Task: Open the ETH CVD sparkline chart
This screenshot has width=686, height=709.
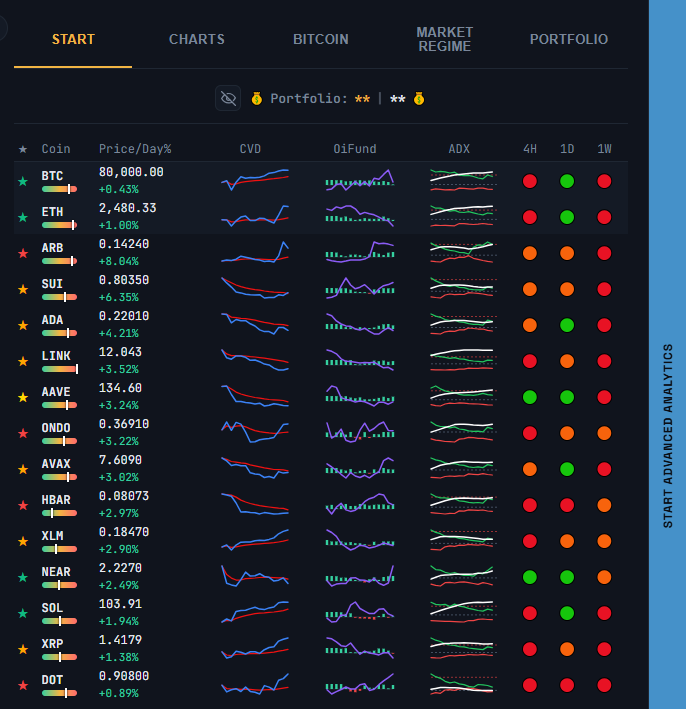Action: click(x=255, y=216)
